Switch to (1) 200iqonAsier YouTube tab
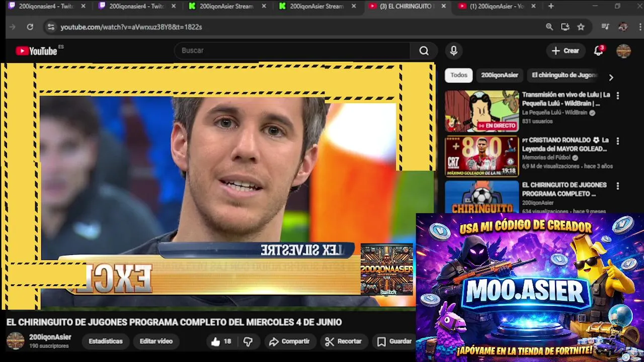 click(496, 6)
